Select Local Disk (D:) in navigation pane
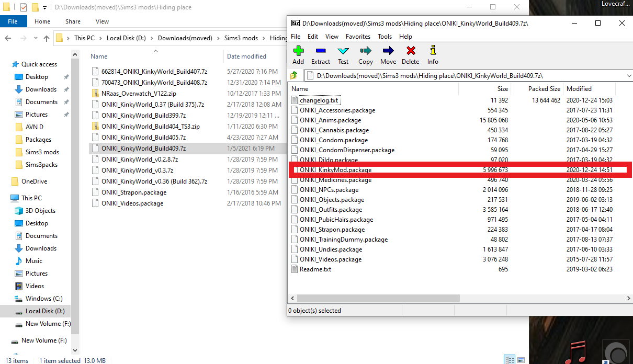This screenshot has width=633, height=364. [45, 311]
